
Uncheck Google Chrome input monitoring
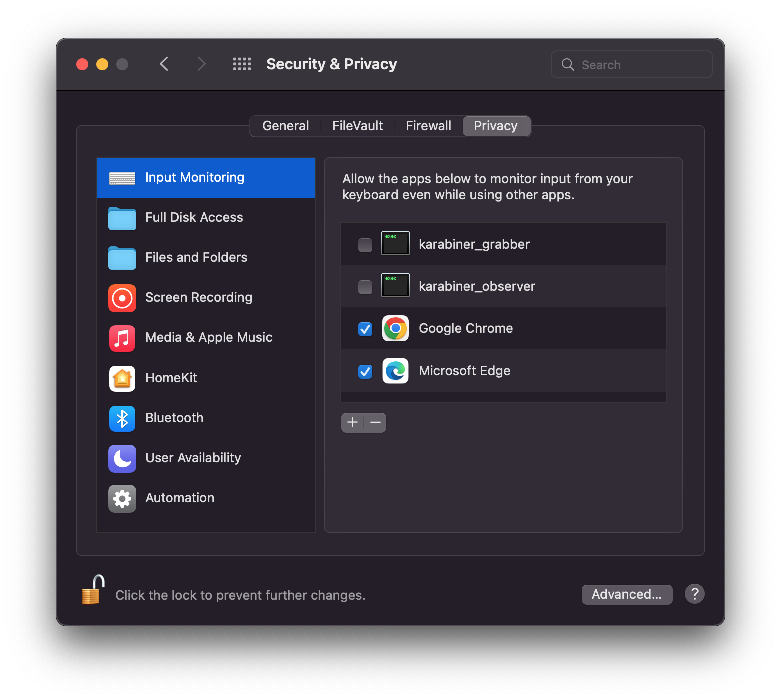click(365, 329)
